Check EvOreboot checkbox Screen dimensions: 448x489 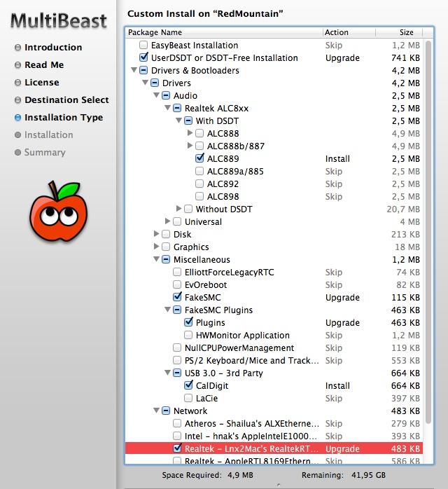[x=177, y=284]
